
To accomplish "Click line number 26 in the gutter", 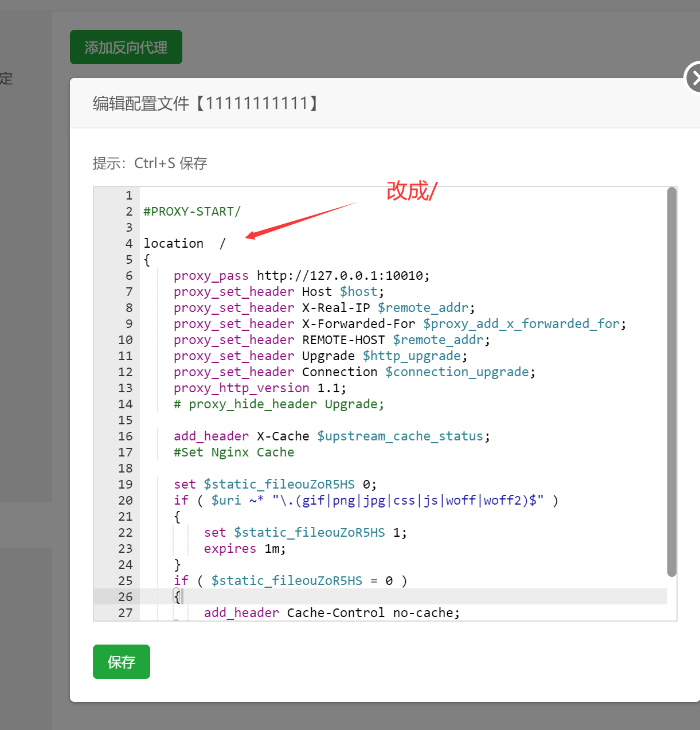I will pos(125,597).
